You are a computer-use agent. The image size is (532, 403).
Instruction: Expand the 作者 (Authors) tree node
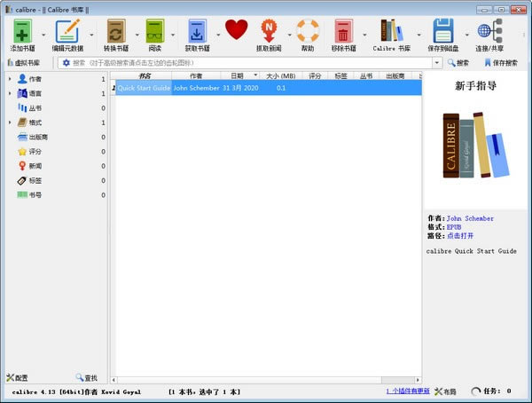10,80
